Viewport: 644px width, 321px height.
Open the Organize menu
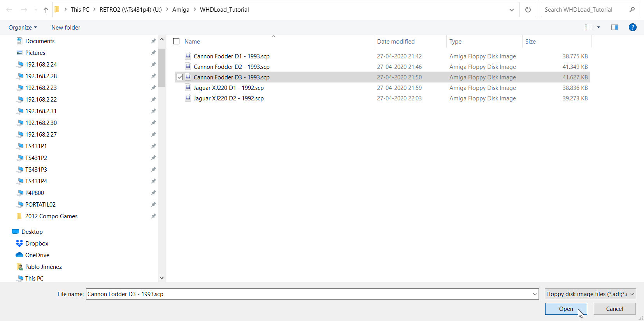[x=23, y=28]
